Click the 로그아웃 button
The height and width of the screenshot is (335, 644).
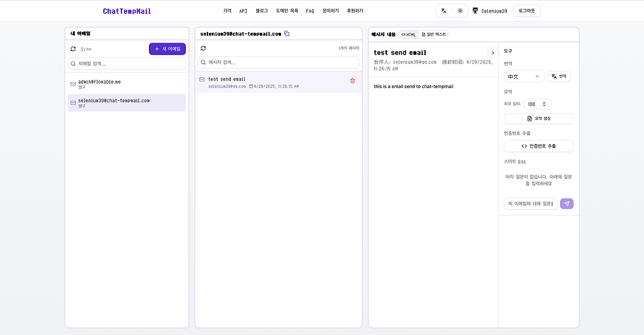coord(526,11)
